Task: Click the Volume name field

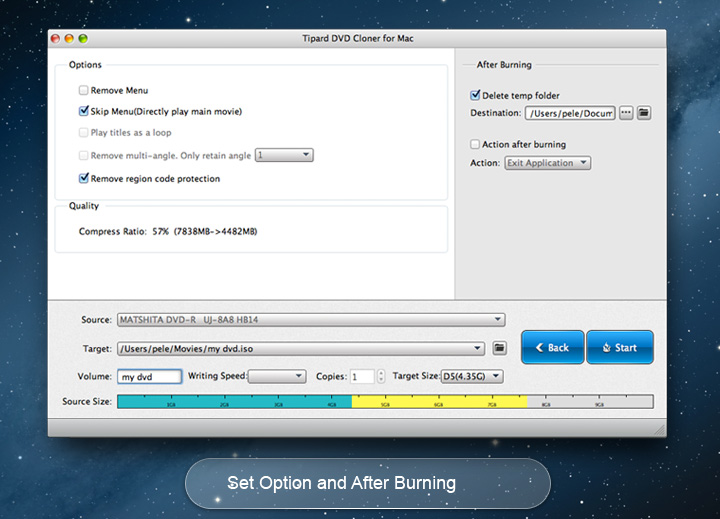Action: click(x=150, y=377)
